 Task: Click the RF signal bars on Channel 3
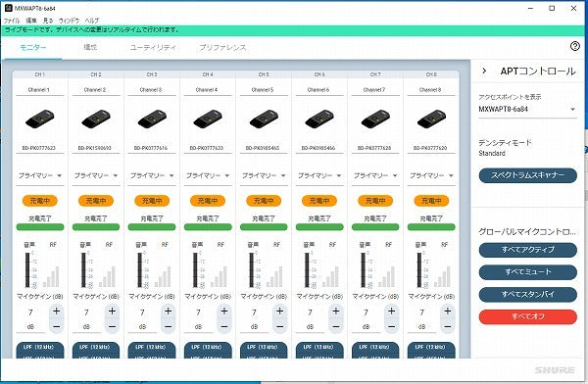tap(163, 277)
